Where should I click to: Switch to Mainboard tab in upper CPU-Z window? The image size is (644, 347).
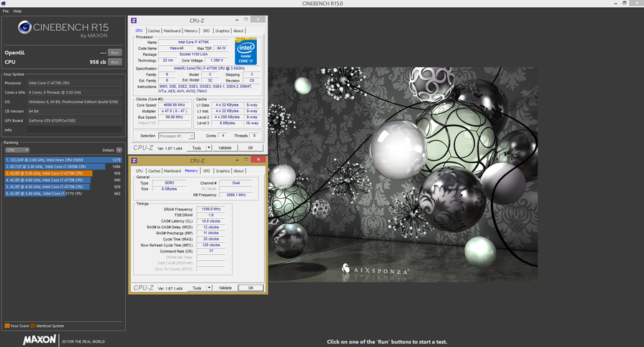click(172, 31)
